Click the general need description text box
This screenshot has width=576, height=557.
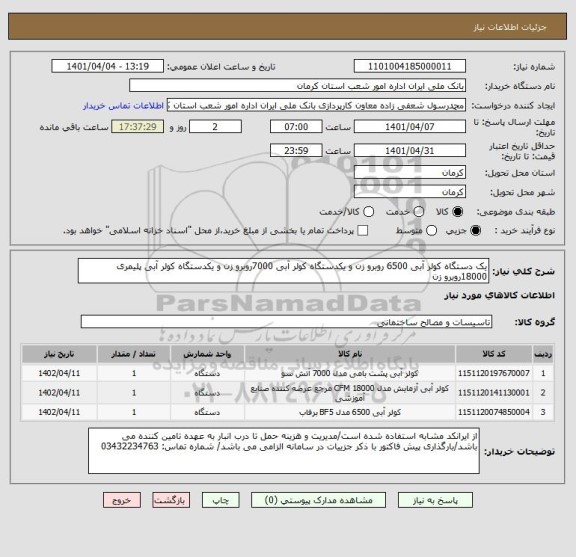point(284,271)
